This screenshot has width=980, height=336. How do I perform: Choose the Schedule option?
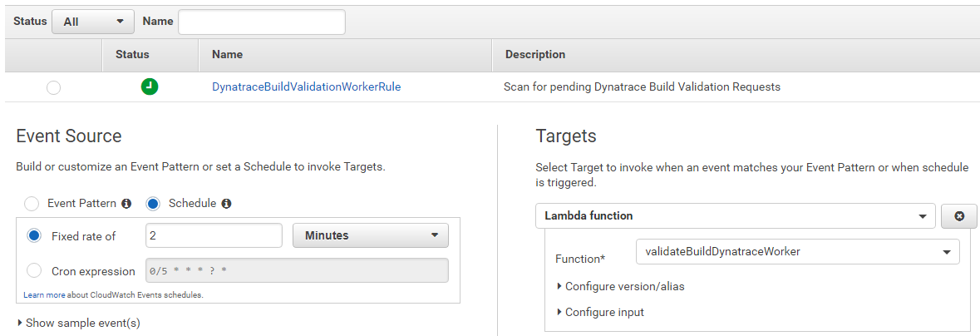[x=153, y=204]
